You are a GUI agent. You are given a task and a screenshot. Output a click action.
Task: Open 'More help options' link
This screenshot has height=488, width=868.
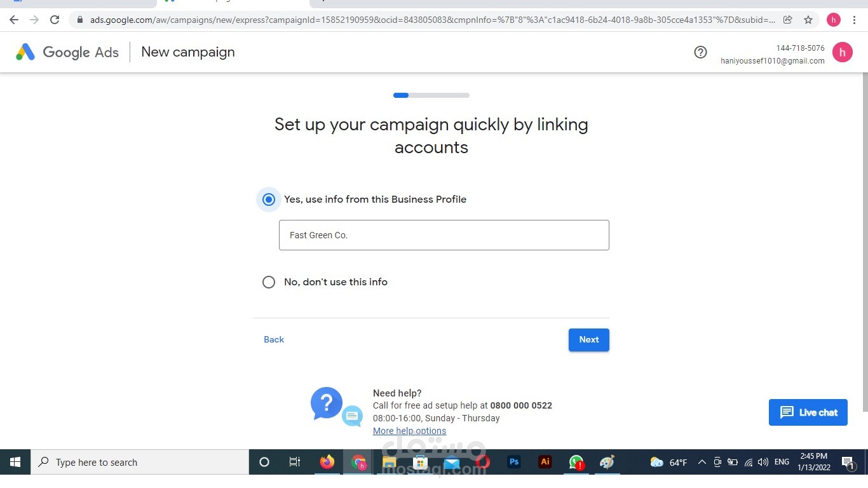(409, 431)
